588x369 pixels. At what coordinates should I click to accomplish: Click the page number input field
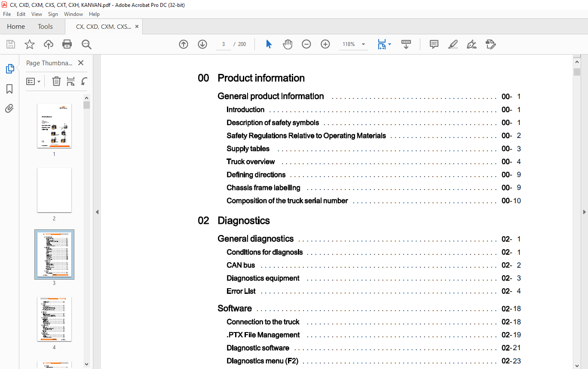(x=224, y=44)
